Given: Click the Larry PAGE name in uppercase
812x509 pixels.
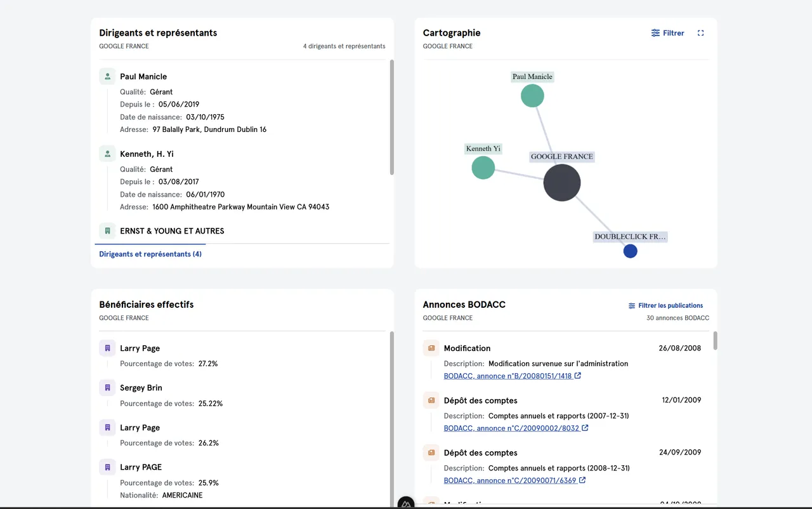Looking at the screenshot, I should click(141, 467).
